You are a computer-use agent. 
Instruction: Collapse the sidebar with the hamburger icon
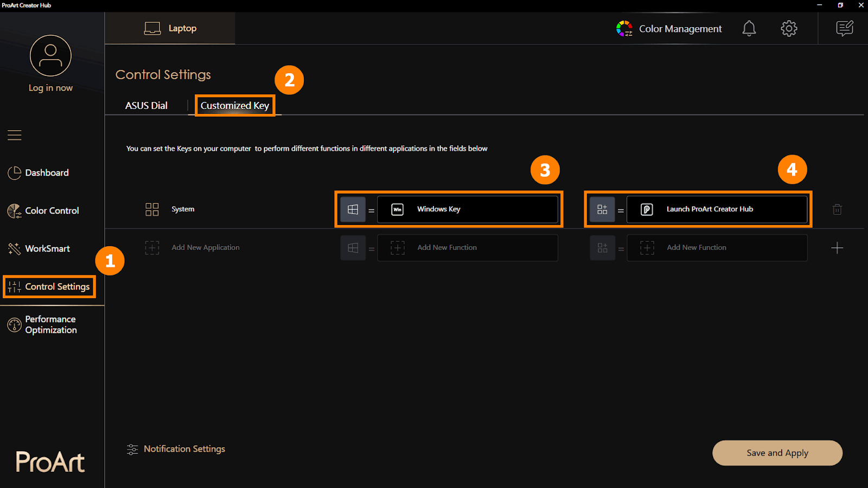pyautogui.click(x=15, y=135)
